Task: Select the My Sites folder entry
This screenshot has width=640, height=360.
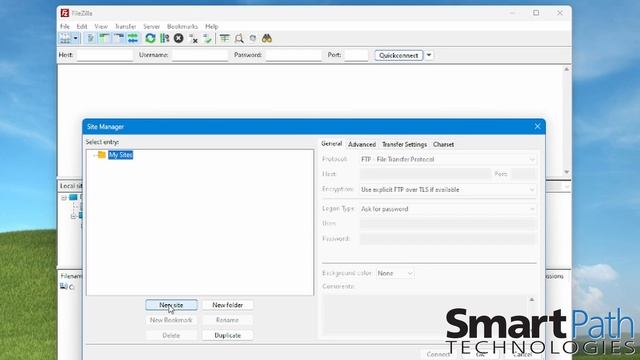Action: tap(120, 155)
